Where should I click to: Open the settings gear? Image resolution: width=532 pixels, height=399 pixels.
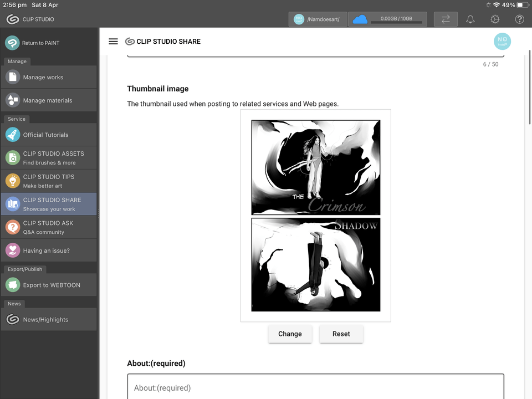tap(494, 19)
